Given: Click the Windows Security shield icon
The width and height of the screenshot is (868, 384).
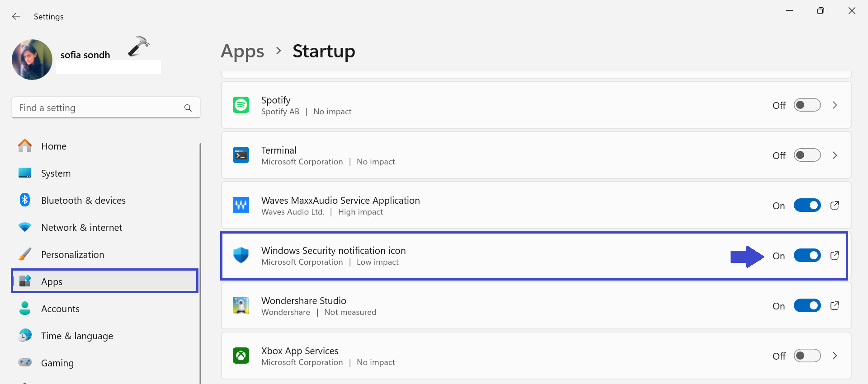Looking at the screenshot, I should point(241,255).
